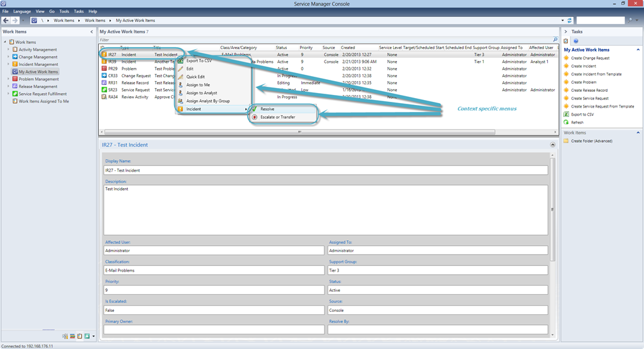The height and width of the screenshot is (349, 644).
Task: Expand the Incident Management tree node
Action: pyautogui.click(x=8, y=64)
